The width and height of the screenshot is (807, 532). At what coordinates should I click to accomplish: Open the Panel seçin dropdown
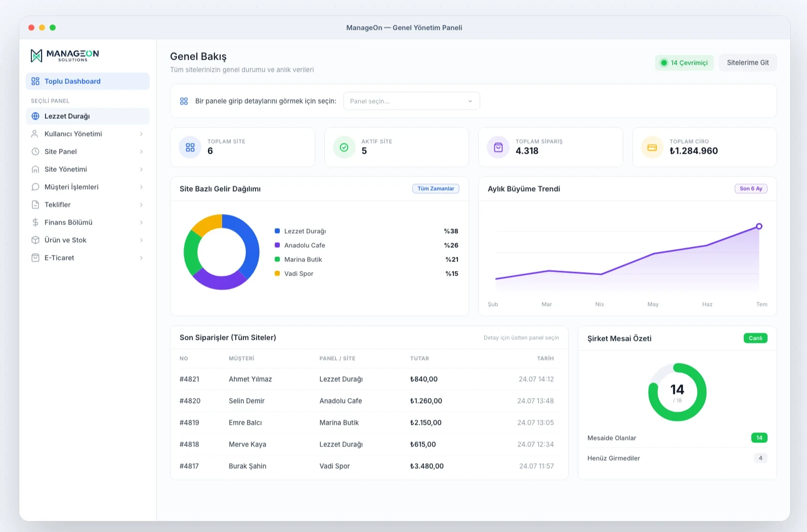click(x=411, y=101)
